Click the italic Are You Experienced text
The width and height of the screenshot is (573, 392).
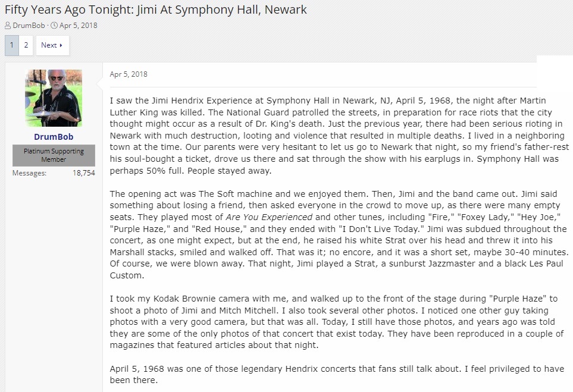(x=269, y=217)
